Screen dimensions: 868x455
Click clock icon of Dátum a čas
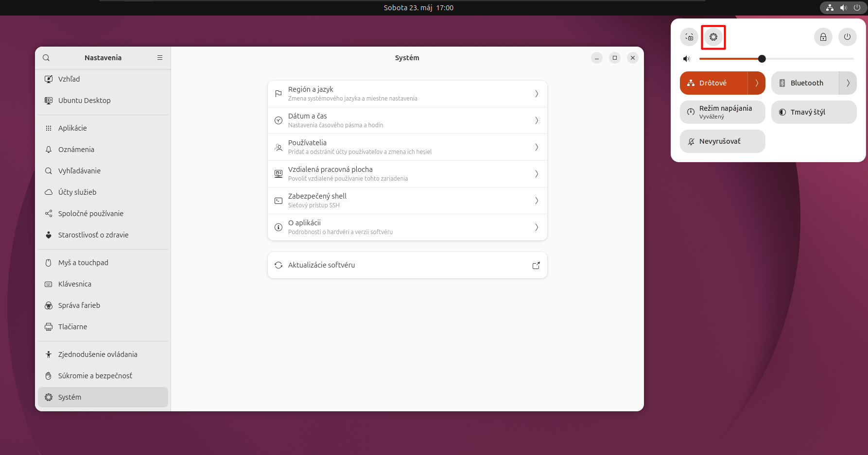pos(278,120)
